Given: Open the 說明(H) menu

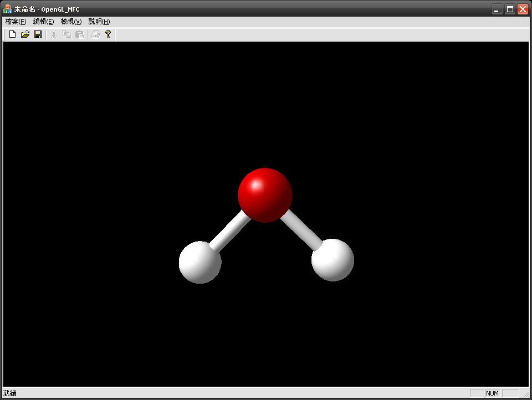Looking at the screenshot, I should [x=99, y=22].
